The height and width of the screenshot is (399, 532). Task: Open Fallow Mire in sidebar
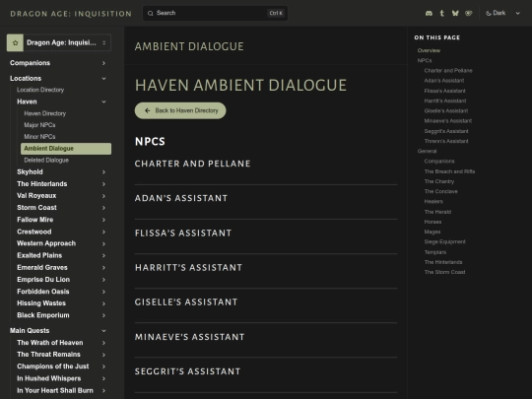pos(34,220)
